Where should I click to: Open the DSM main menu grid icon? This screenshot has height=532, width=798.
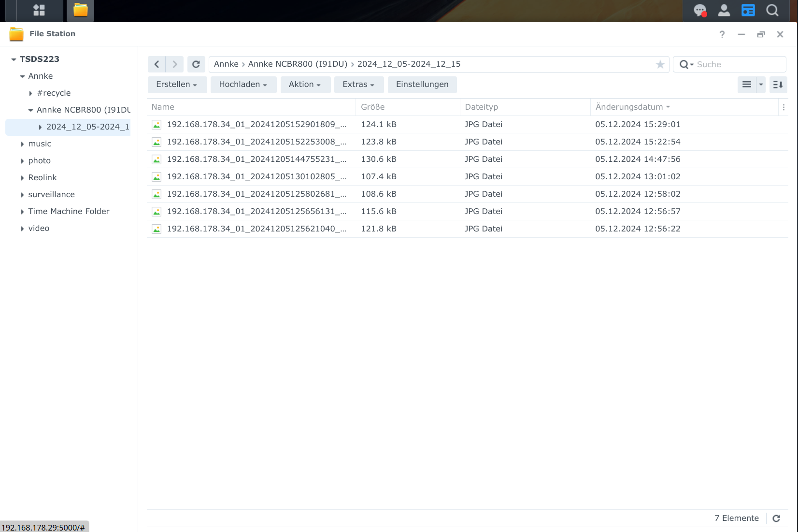click(x=39, y=10)
